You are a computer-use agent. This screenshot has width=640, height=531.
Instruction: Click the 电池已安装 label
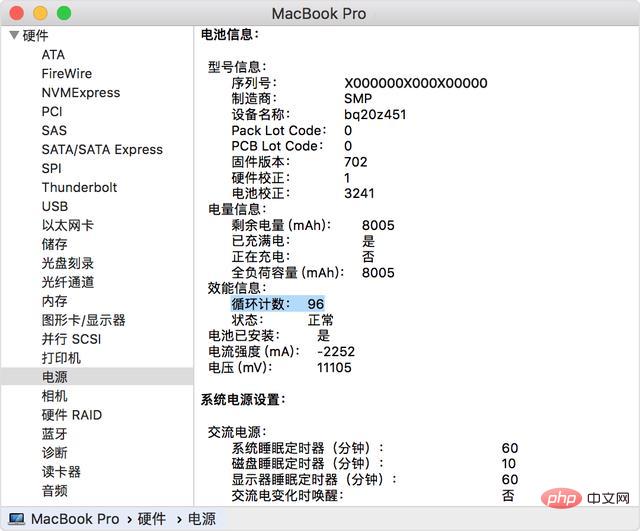[244, 336]
